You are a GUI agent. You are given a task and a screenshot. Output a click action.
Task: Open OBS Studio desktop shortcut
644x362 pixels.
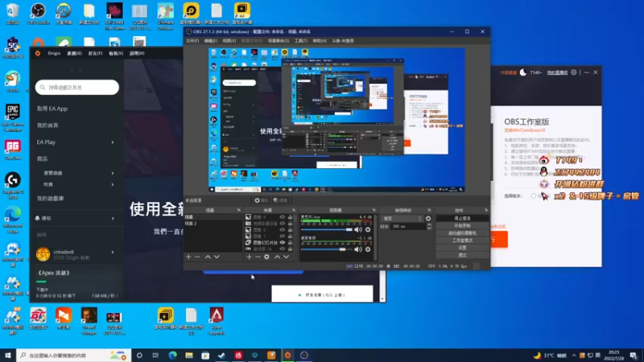point(38,13)
